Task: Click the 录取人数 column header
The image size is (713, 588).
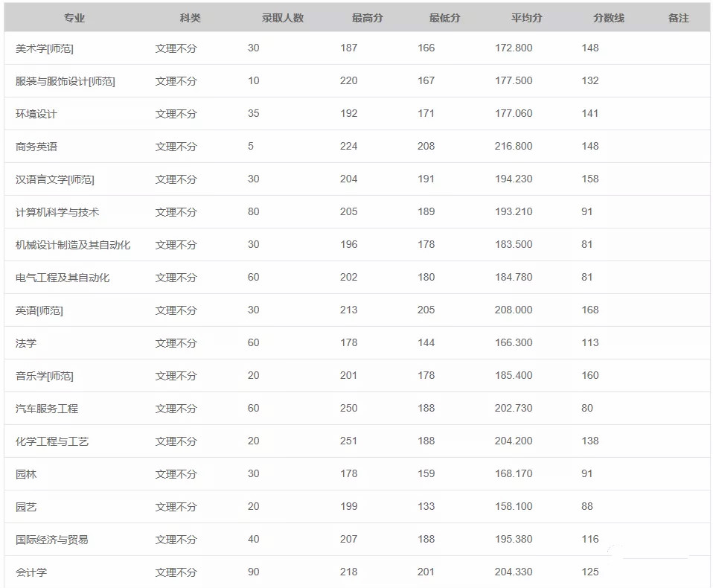Action: pyautogui.click(x=282, y=18)
